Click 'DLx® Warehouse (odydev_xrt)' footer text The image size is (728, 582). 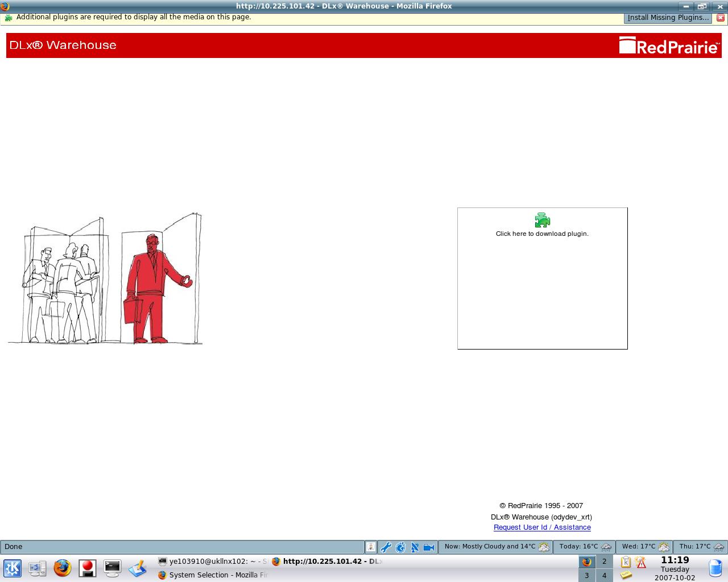point(541,517)
